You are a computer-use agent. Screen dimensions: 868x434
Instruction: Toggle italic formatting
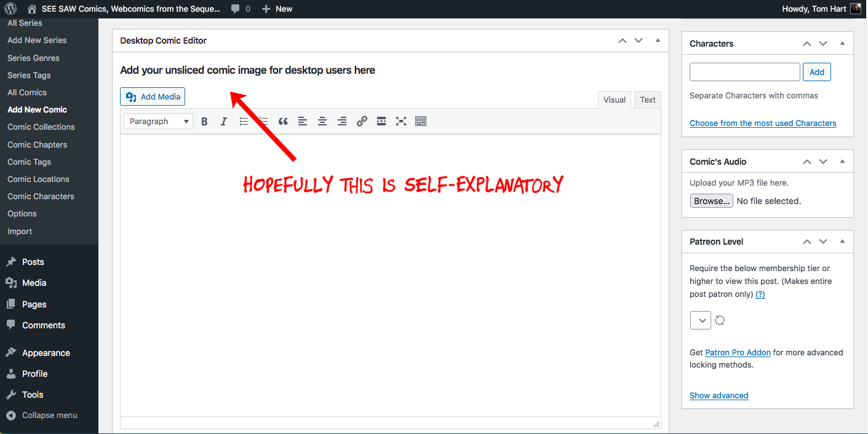pos(224,121)
